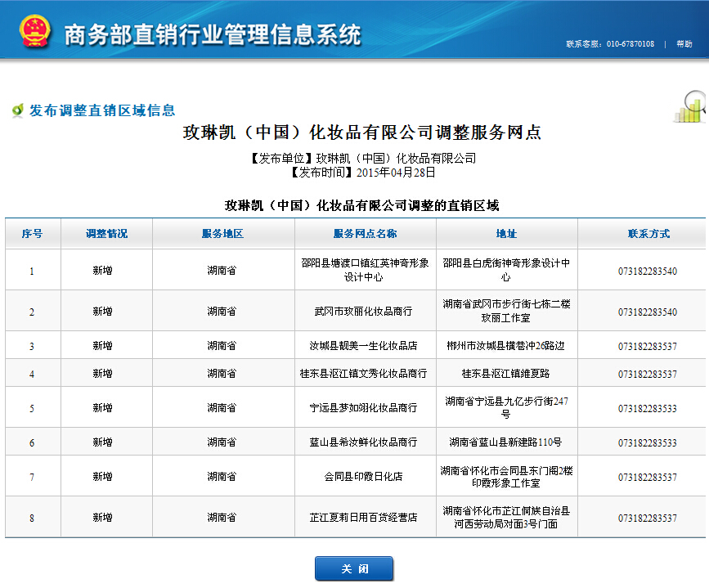Click the phone number in row 7
Image resolution: width=709 pixels, height=588 pixels.
pyautogui.click(x=648, y=477)
